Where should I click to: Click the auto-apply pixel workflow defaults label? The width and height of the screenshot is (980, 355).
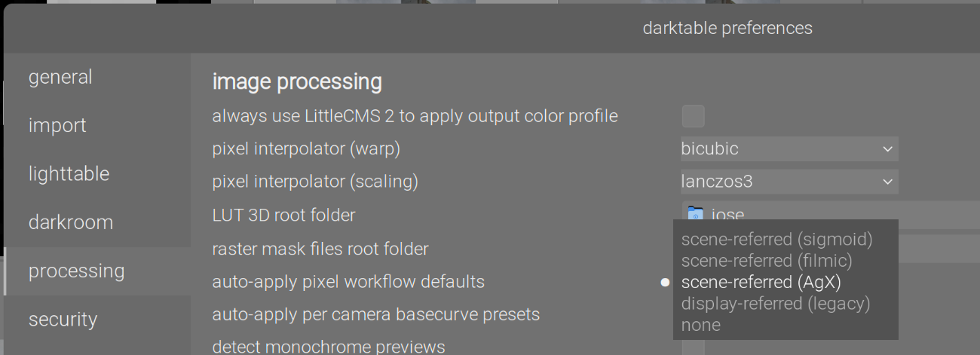tap(348, 282)
